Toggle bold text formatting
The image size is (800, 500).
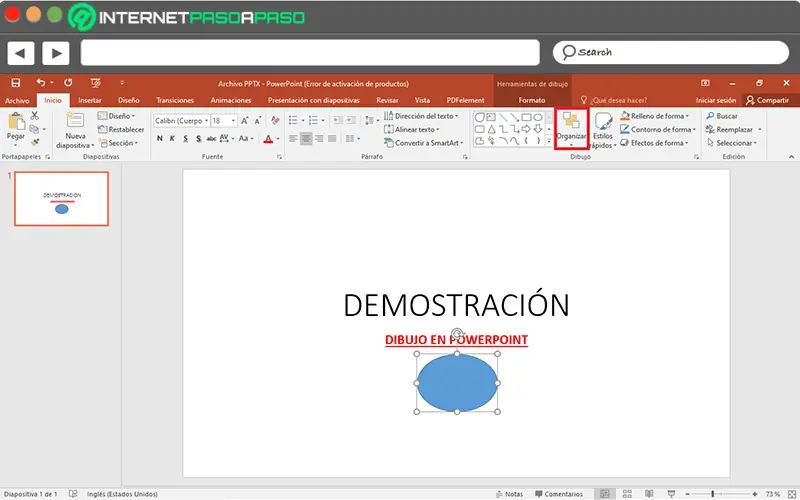pyautogui.click(x=159, y=139)
